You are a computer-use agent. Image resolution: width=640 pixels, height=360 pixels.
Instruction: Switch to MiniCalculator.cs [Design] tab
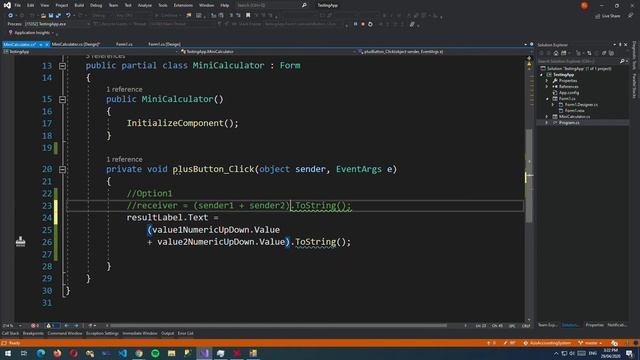click(x=76, y=44)
